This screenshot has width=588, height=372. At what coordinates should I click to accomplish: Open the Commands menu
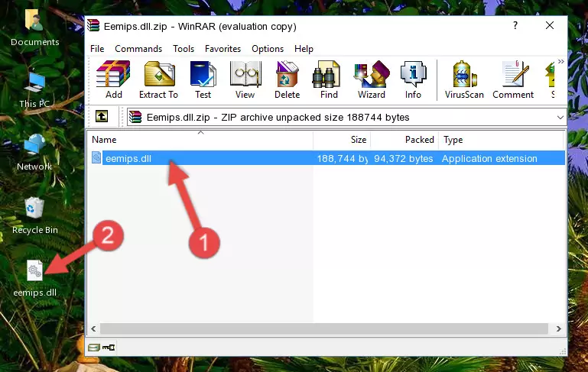138,49
